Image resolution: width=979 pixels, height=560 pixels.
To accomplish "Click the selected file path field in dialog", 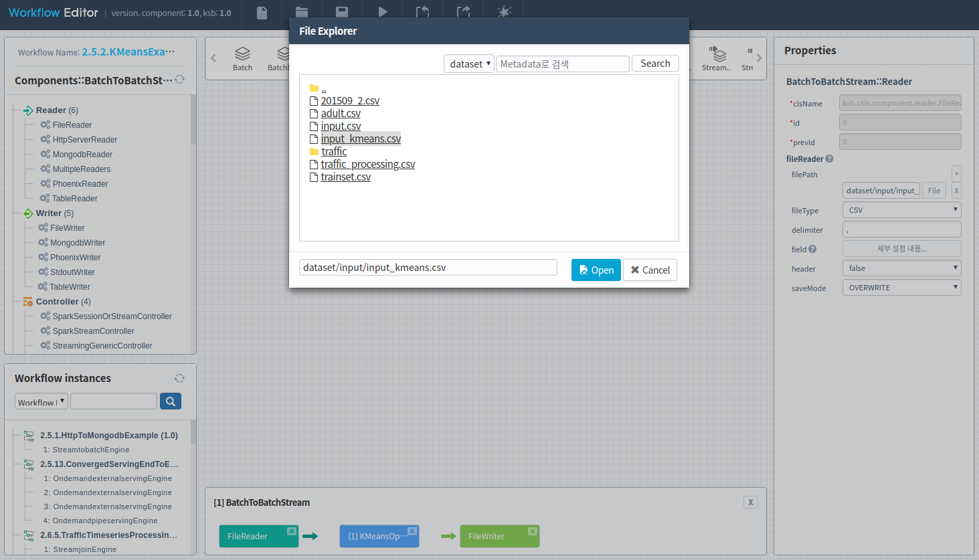I will (428, 268).
